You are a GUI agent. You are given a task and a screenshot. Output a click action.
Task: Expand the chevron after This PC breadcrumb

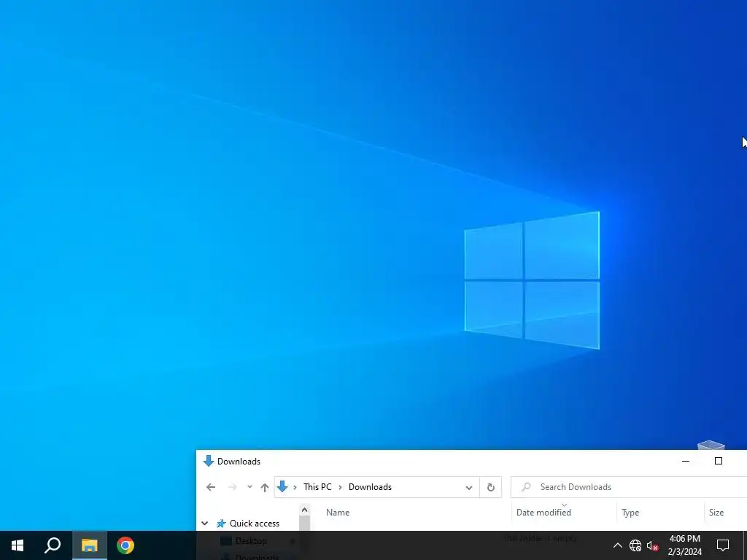pos(340,487)
